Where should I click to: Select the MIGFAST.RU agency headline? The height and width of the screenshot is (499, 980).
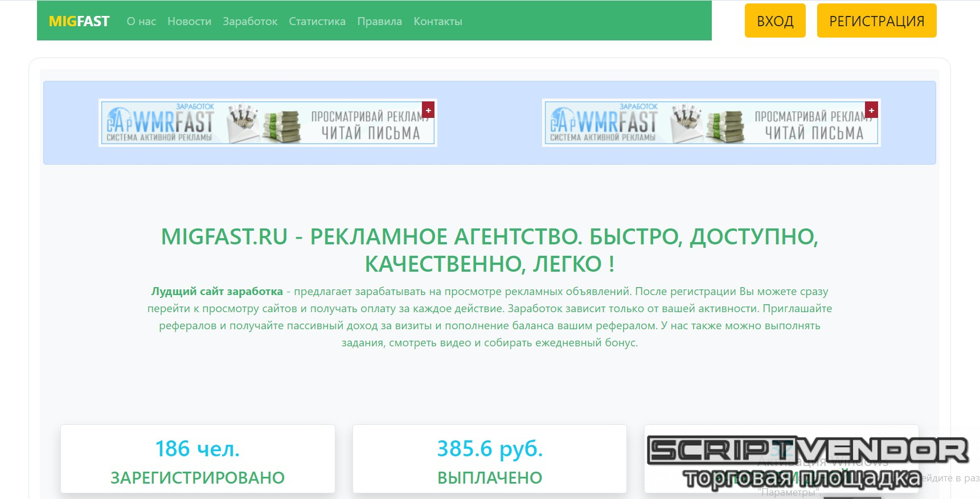tap(490, 250)
